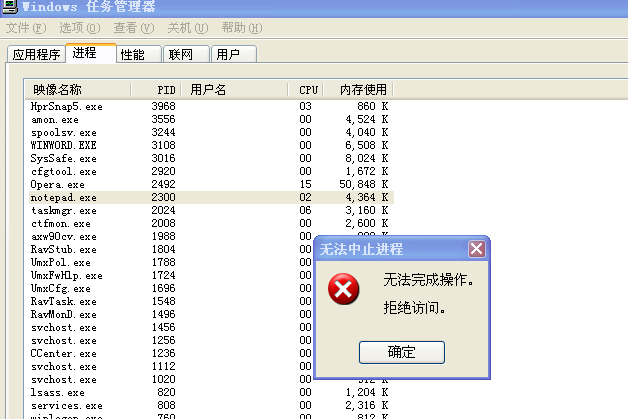Switch to the 性能 tab
This screenshot has height=419, width=628.
coord(139,54)
